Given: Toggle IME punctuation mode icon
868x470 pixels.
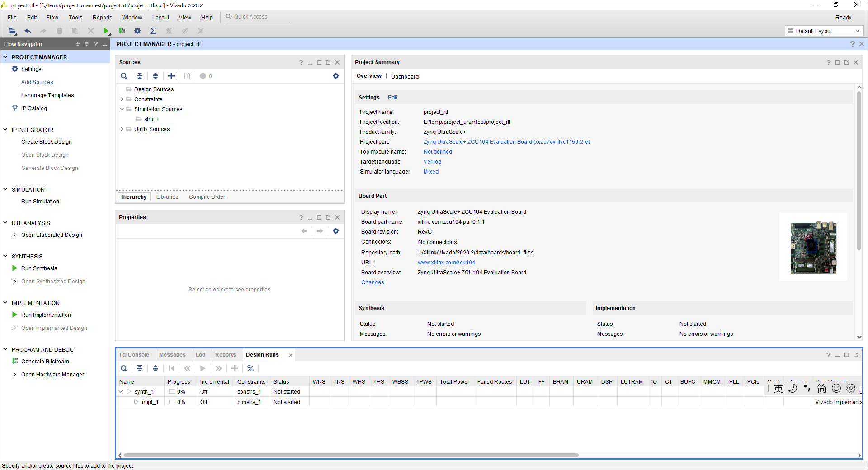Looking at the screenshot, I should pyautogui.click(x=807, y=388).
